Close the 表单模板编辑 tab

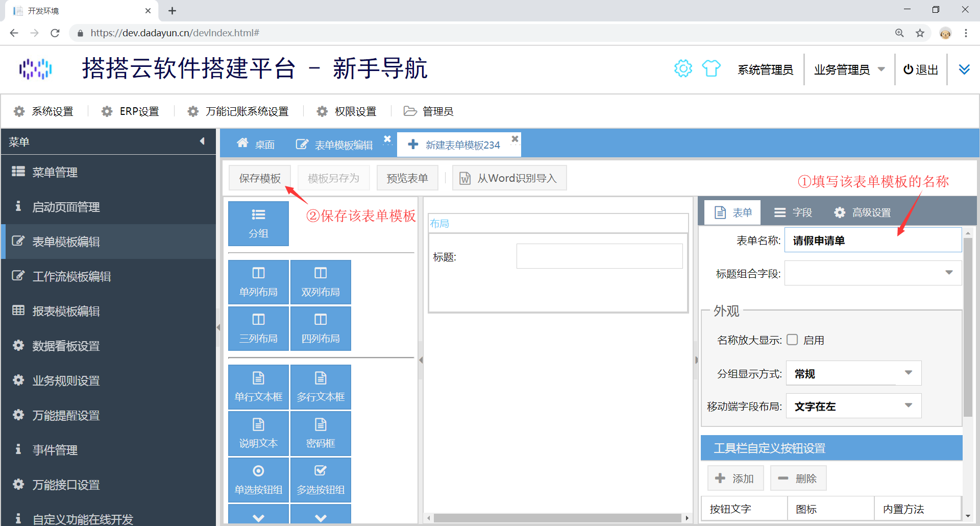(387, 139)
